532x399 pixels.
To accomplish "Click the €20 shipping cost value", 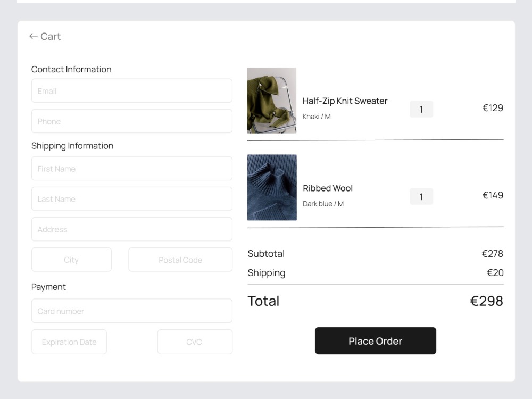I will point(495,272).
